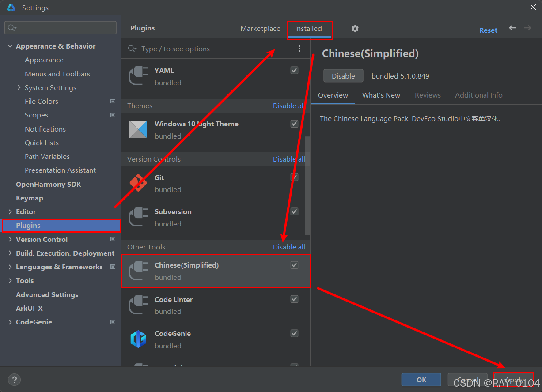Select Presentation Assistant settings
The height and width of the screenshot is (392, 542).
(x=60, y=170)
